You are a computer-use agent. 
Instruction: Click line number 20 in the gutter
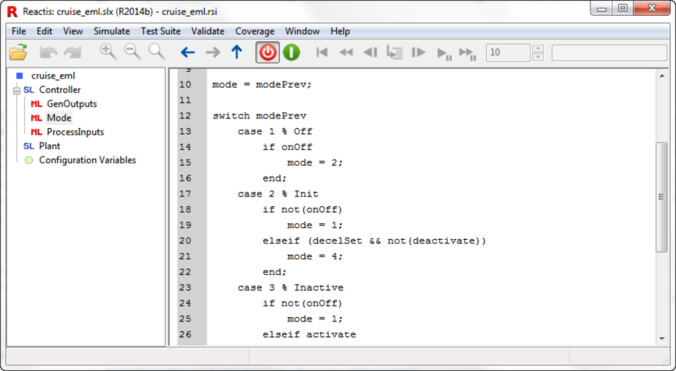(x=185, y=241)
